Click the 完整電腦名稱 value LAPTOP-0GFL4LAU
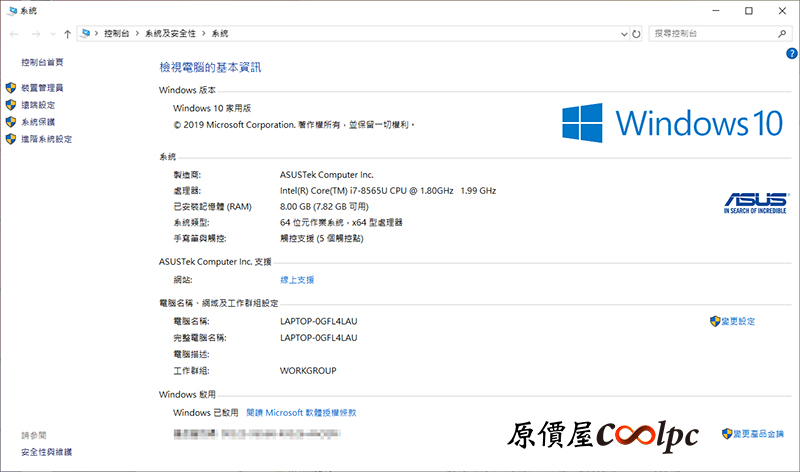 tap(318, 338)
